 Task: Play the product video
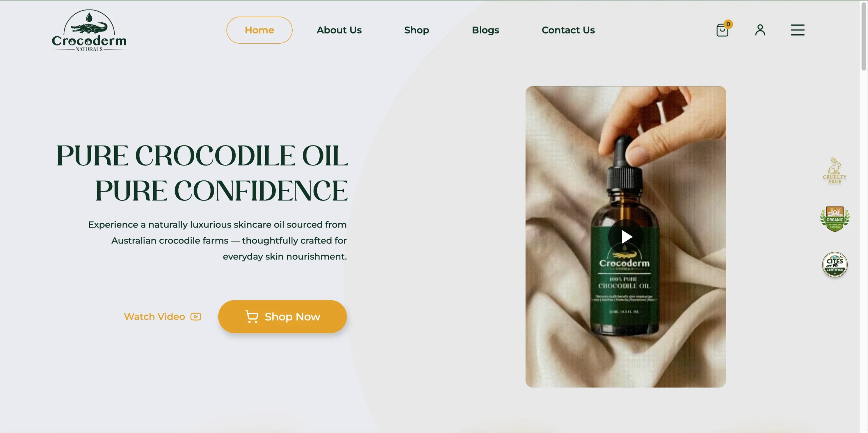pyautogui.click(x=626, y=237)
